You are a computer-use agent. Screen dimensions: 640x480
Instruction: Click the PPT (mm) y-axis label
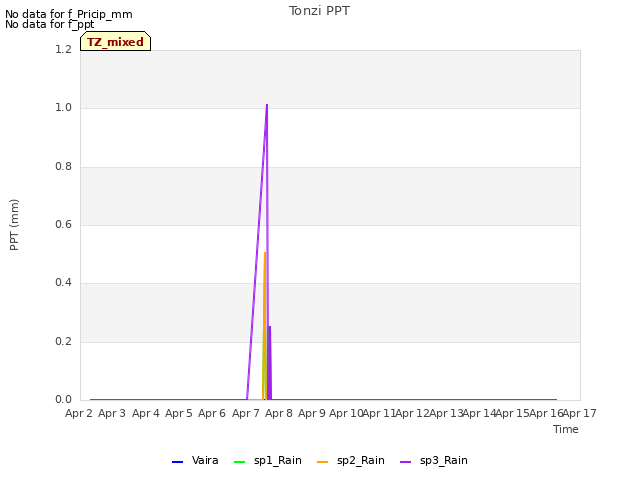[14, 225]
